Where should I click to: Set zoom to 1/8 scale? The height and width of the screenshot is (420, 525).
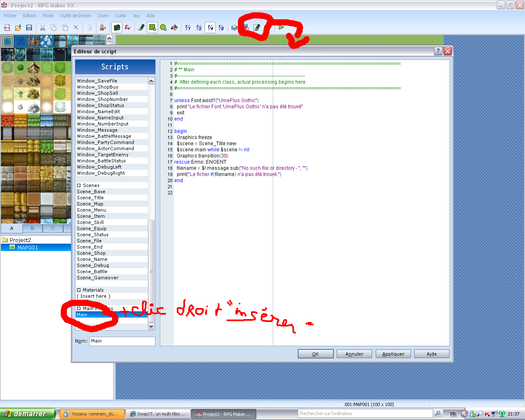click(x=221, y=27)
